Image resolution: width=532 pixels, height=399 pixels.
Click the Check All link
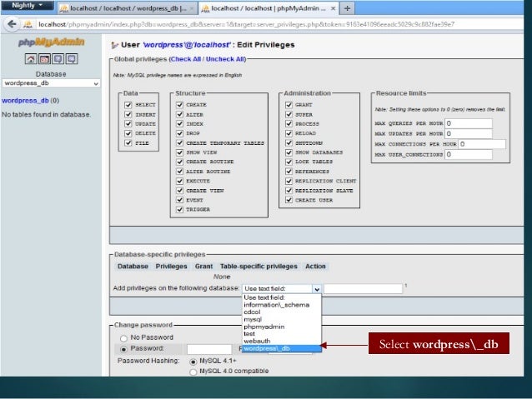tap(187, 59)
